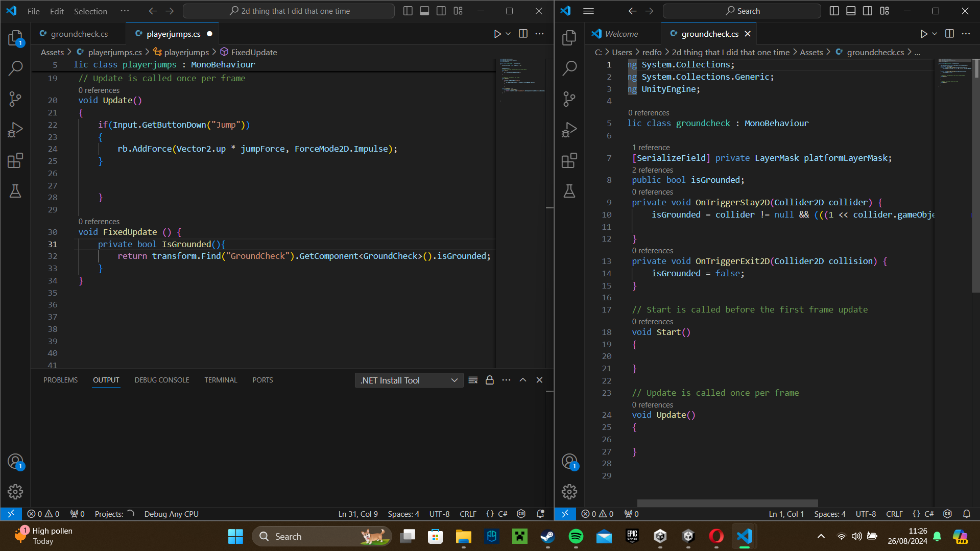Open the .NET Install Tool output dropdown

[409, 380]
